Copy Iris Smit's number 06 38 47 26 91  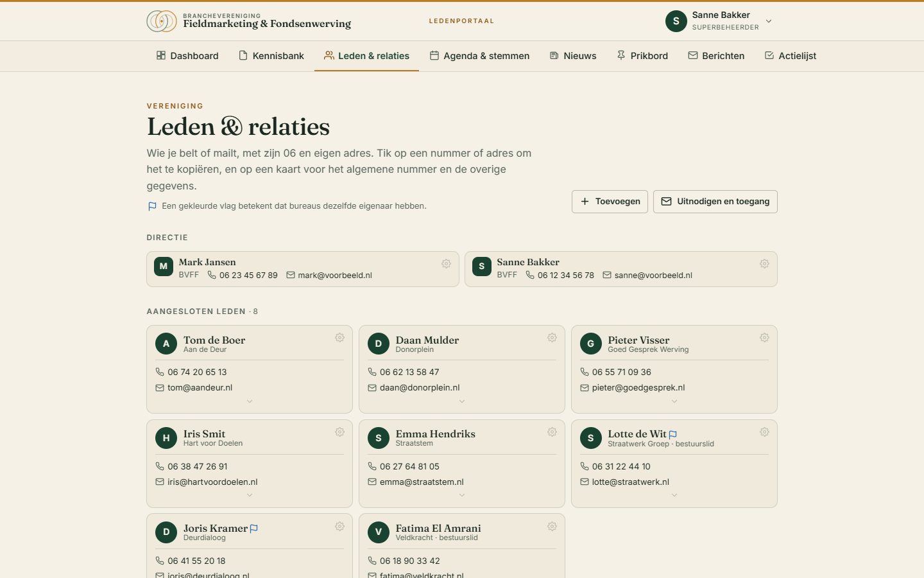(191, 466)
